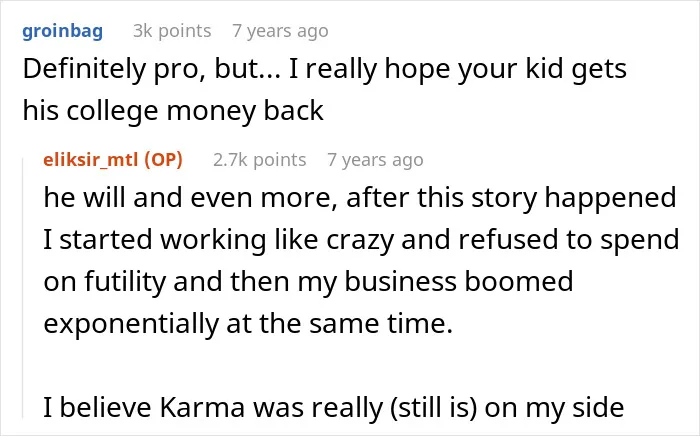This screenshot has width=700, height=436.
Task: Click the line 'exponentially at the same time.'
Action: point(248,324)
